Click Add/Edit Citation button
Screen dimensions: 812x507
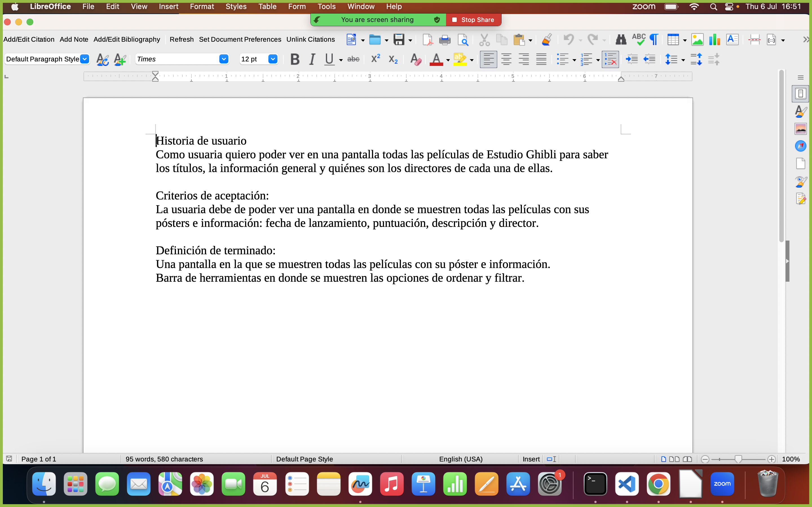pos(29,39)
